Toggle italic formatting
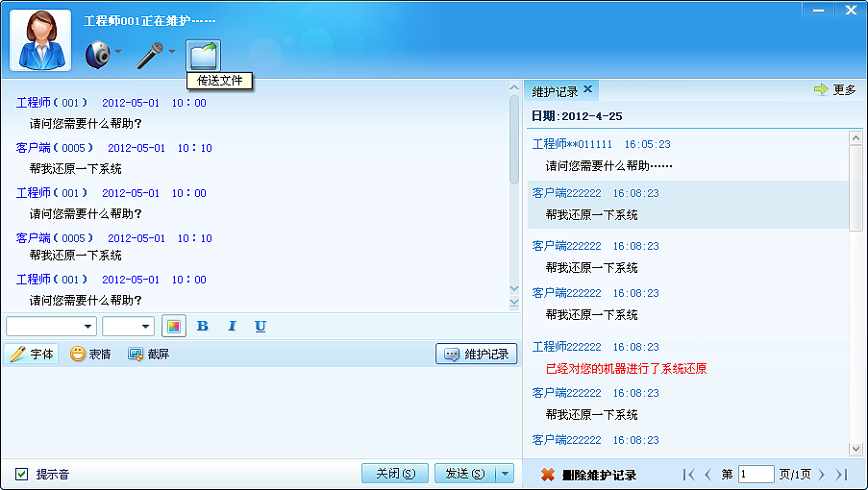This screenshot has height=490, width=868. [x=232, y=327]
